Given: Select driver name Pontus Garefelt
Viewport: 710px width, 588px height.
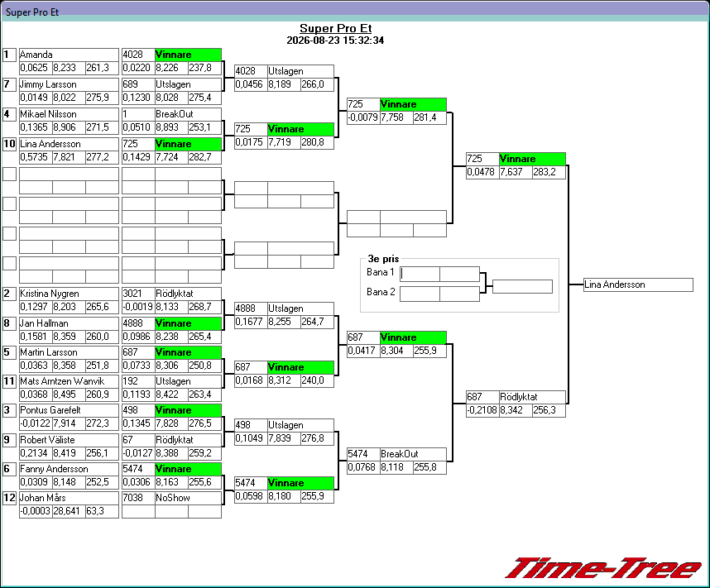Looking at the screenshot, I should (x=69, y=410).
